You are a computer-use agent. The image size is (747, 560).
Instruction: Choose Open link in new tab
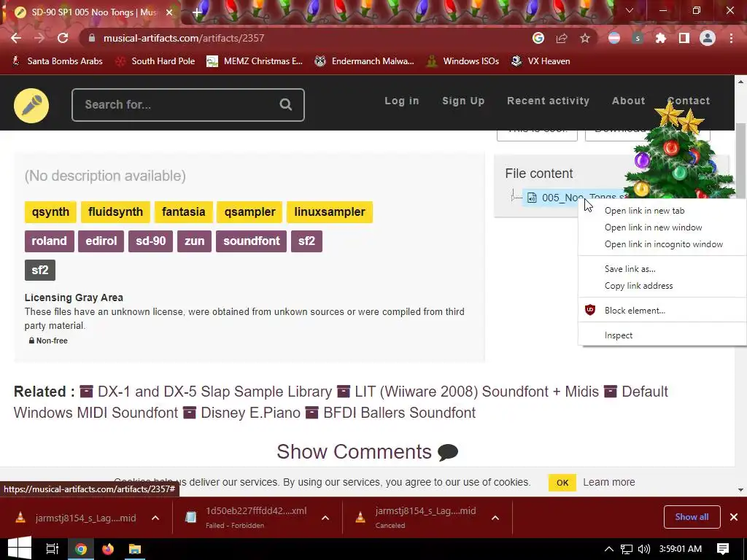[x=662, y=211]
